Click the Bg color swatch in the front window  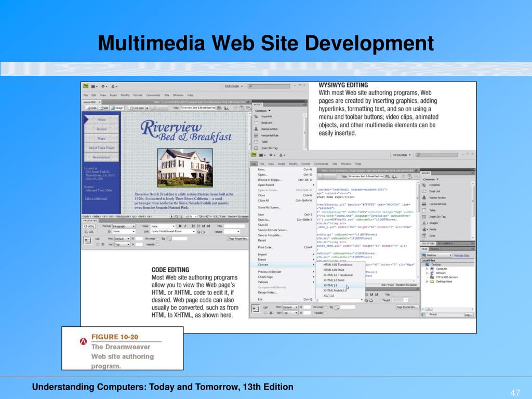click(337, 307)
